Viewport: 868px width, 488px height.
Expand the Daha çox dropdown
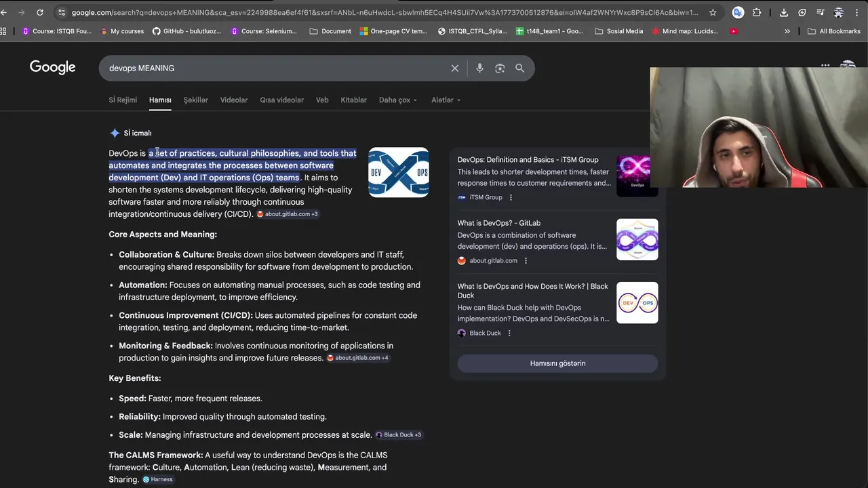click(x=398, y=100)
